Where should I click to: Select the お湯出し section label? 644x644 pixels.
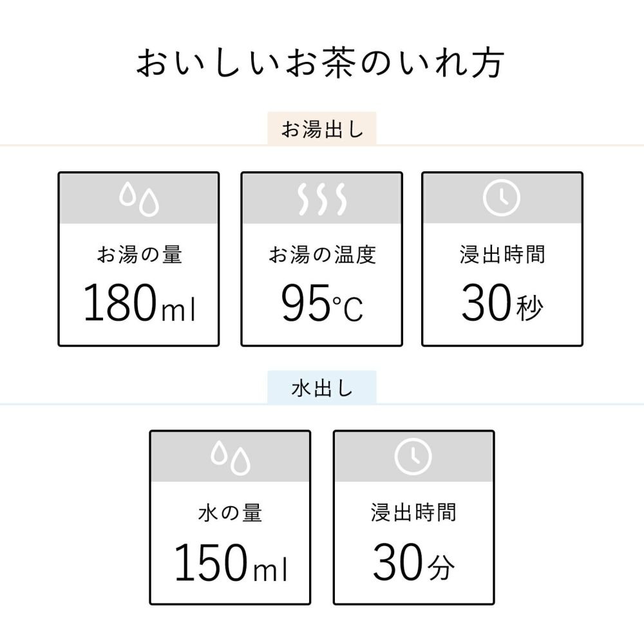tap(322, 129)
